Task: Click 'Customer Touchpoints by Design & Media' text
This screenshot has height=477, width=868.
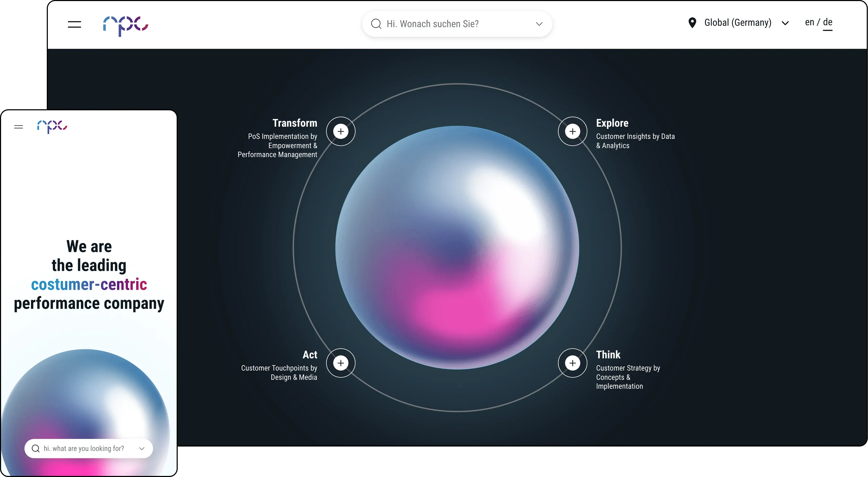Action: point(279,372)
